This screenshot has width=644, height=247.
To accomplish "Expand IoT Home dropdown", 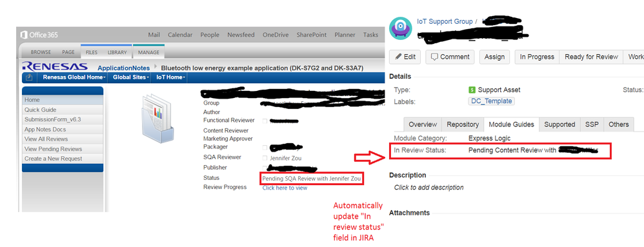I will pyautogui.click(x=171, y=77).
